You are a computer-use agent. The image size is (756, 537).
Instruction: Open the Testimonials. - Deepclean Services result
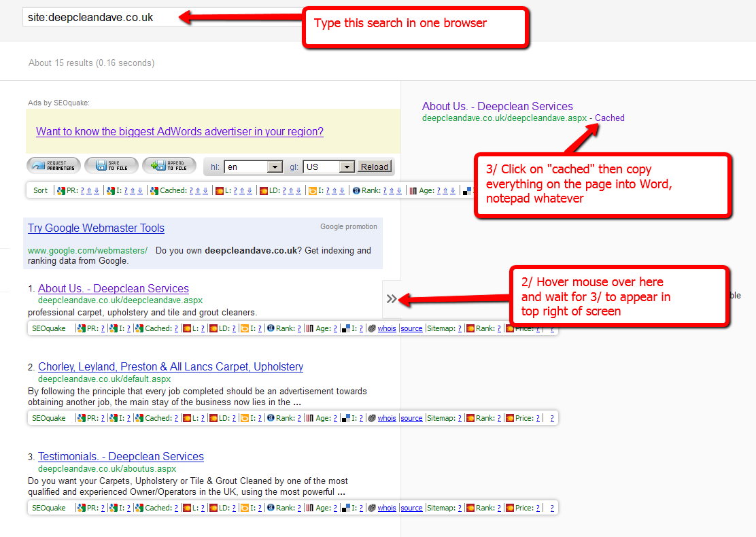(x=121, y=457)
